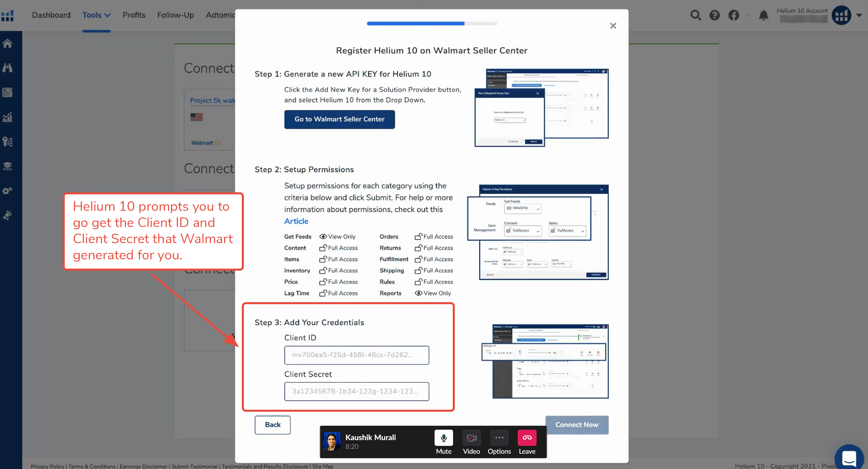Open the Profits menu item
The image size is (868, 469).
click(134, 15)
